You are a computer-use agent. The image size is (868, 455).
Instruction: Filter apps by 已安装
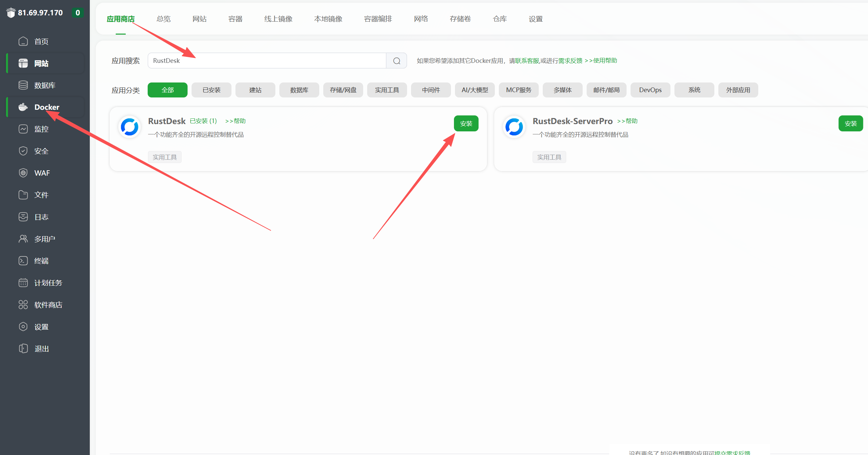(211, 90)
